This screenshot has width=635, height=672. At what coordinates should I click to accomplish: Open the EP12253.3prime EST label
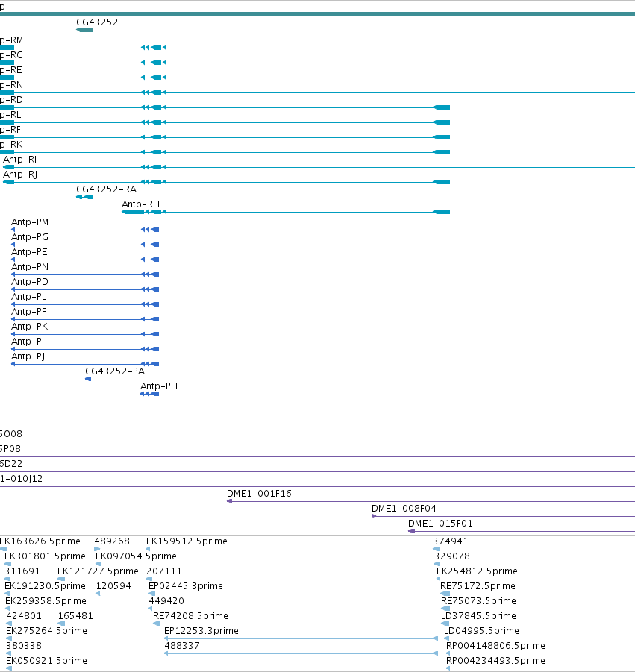pyautogui.click(x=201, y=631)
